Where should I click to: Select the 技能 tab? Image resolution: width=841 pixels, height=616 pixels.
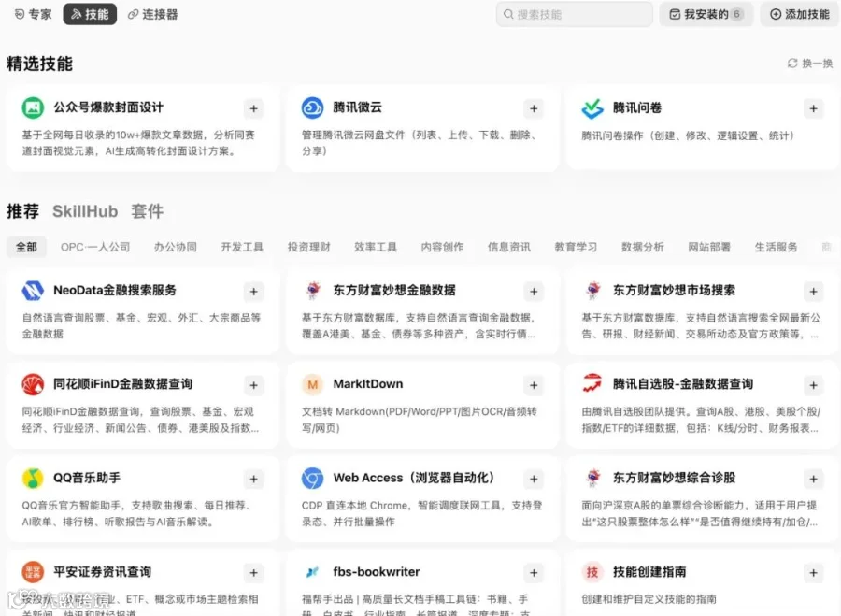90,14
